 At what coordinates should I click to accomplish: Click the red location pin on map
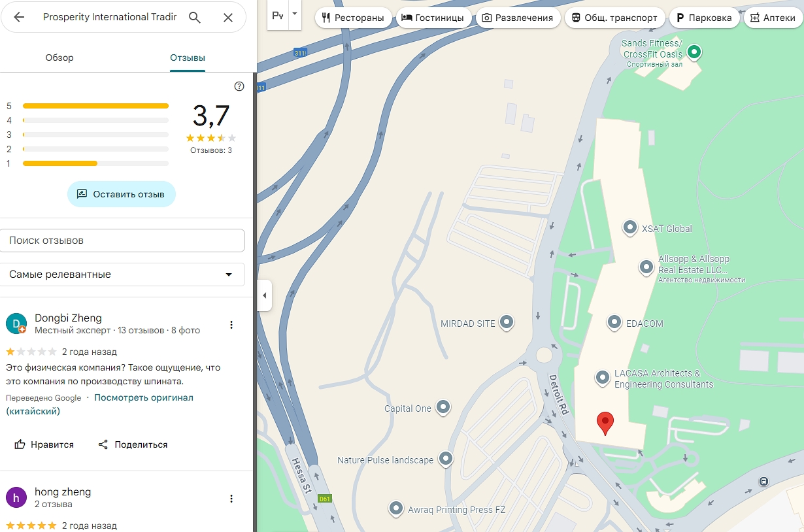pos(605,423)
